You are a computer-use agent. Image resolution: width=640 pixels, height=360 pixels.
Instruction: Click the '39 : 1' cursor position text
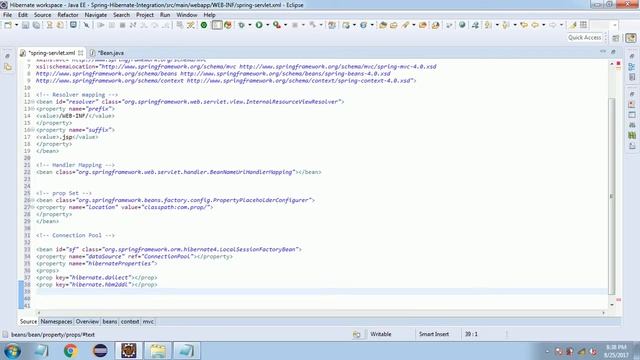471,334
